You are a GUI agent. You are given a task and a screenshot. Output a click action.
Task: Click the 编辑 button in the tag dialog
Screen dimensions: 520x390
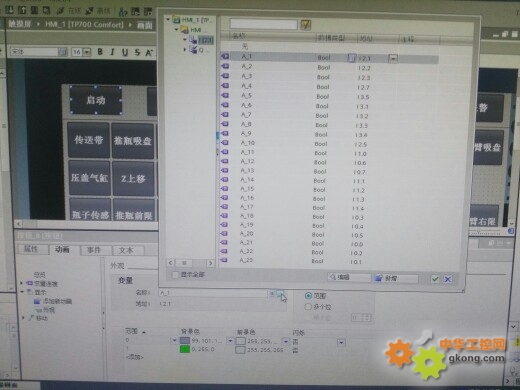point(349,277)
